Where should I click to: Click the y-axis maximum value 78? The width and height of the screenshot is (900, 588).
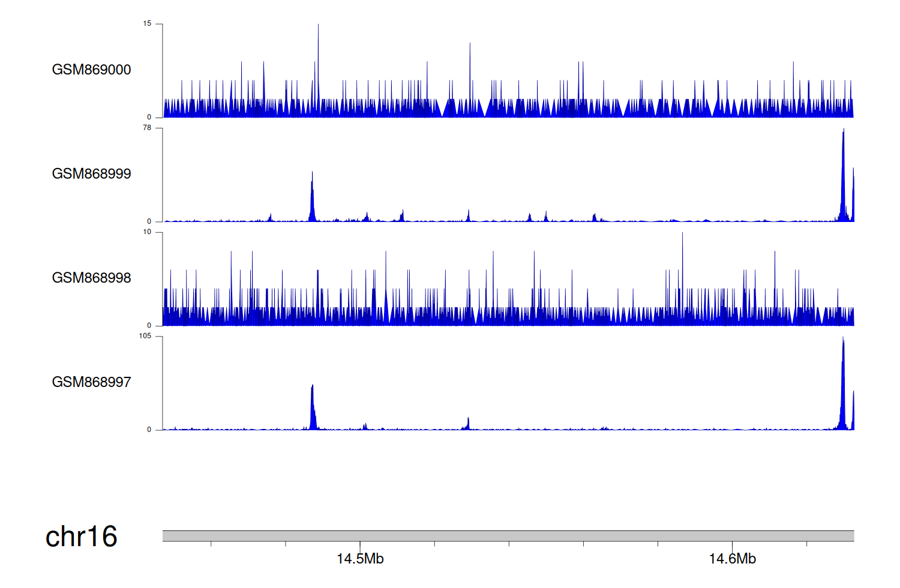(147, 128)
